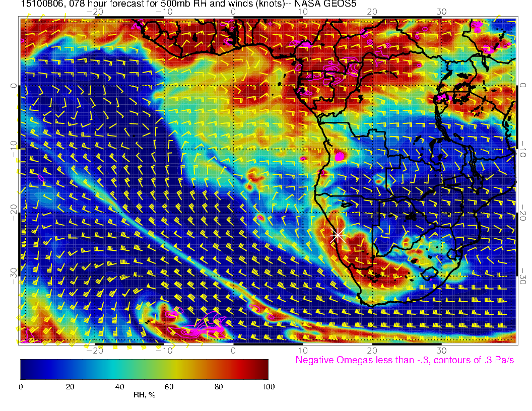Click the small magenta contour offshore near 20°S
532x411 pixels.
tap(260, 218)
